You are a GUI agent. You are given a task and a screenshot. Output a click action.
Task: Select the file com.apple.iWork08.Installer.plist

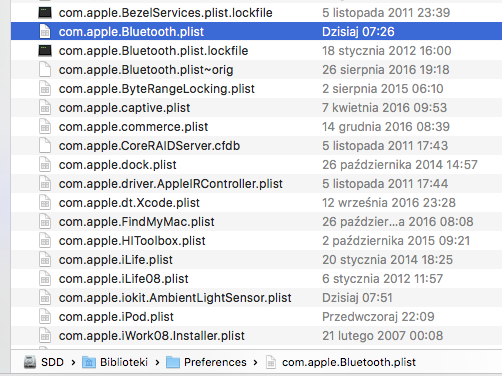pyautogui.click(x=152, y=336)
